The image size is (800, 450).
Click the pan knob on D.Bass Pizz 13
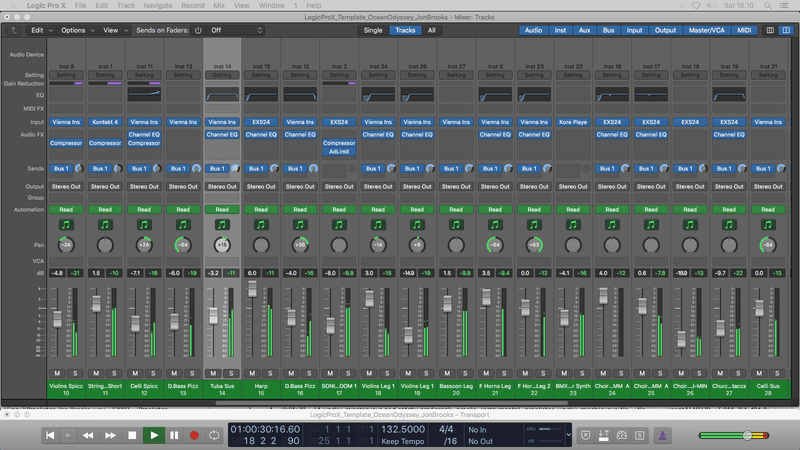tap(183, 245)
